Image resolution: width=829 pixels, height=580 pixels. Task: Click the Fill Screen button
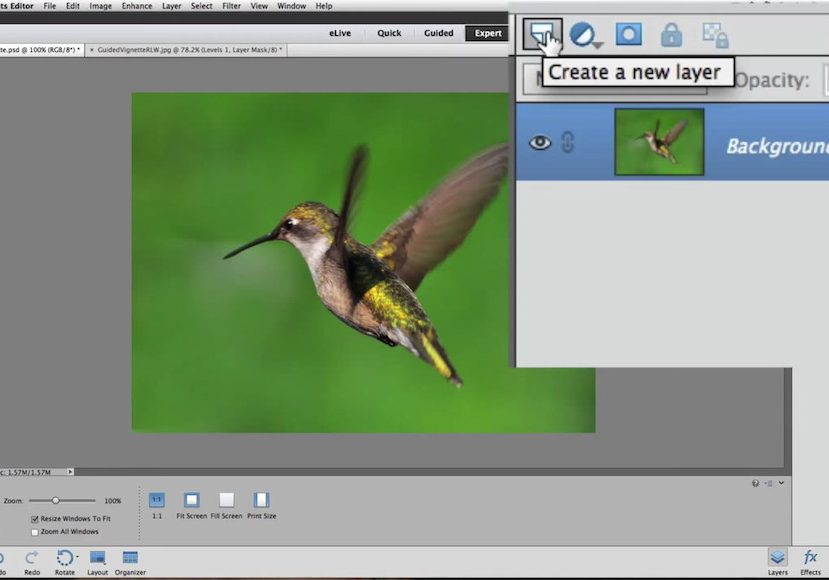coord(226,505)
